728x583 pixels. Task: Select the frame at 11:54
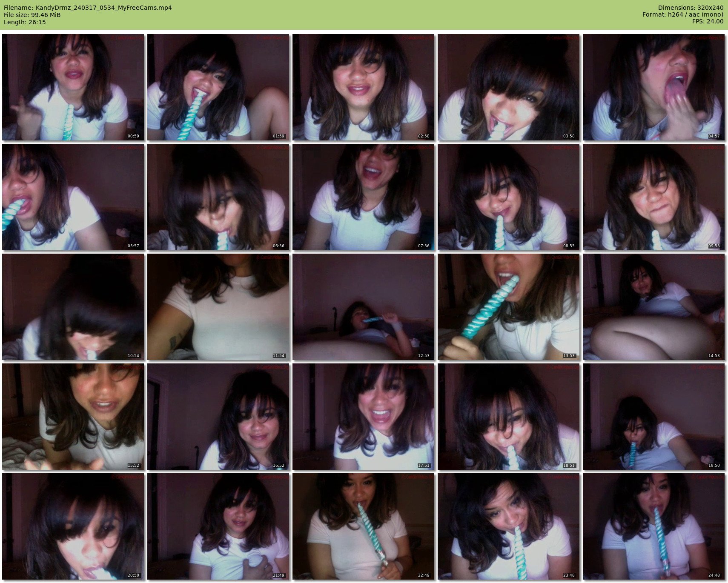(x=218, y=307)
